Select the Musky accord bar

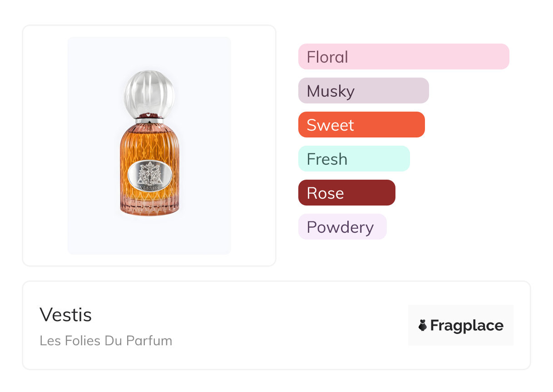point(363,91)
